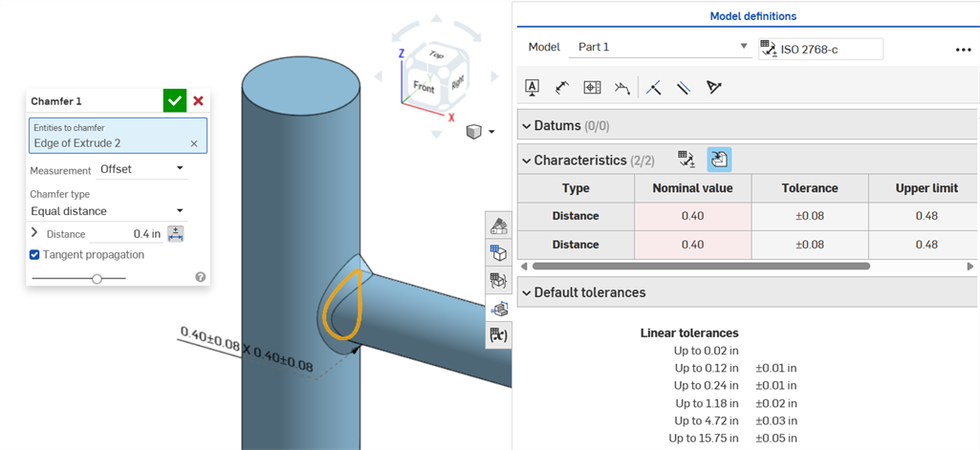Select the Right face of view cube
Screen dimensions: 980x450
(x=456, y=80)
